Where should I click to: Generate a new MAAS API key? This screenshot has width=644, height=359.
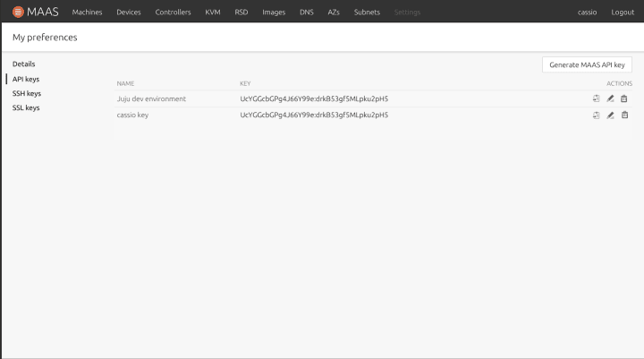click(587, 64)
